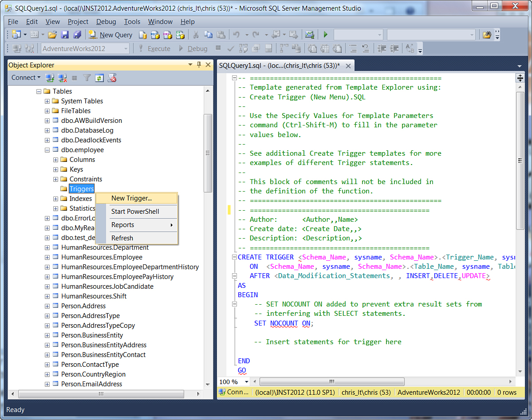Click Database Engine Query icon beside New Query
The height and width of the screenshot is (420, 532).
143,35
